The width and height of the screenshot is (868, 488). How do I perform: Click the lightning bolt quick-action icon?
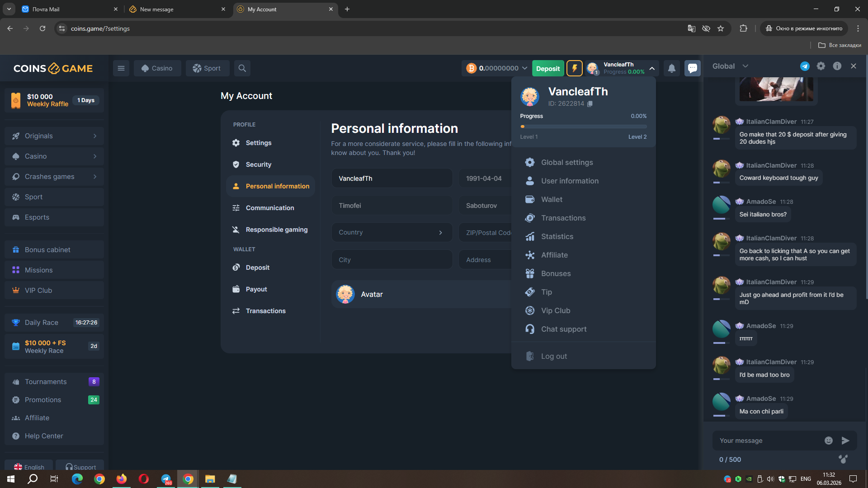pyautogui.click(x=574, y=68)
